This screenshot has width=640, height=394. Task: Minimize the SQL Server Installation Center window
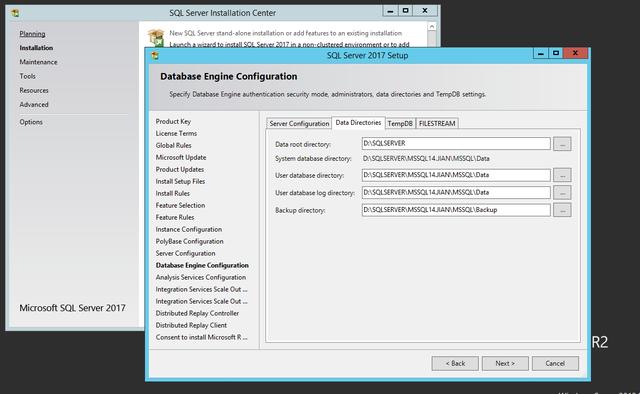[390, 11]
